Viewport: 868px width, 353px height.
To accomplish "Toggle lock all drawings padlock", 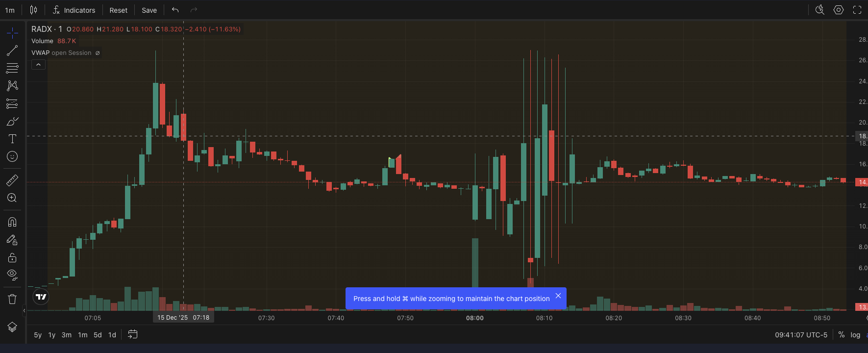I will point(12,257).
